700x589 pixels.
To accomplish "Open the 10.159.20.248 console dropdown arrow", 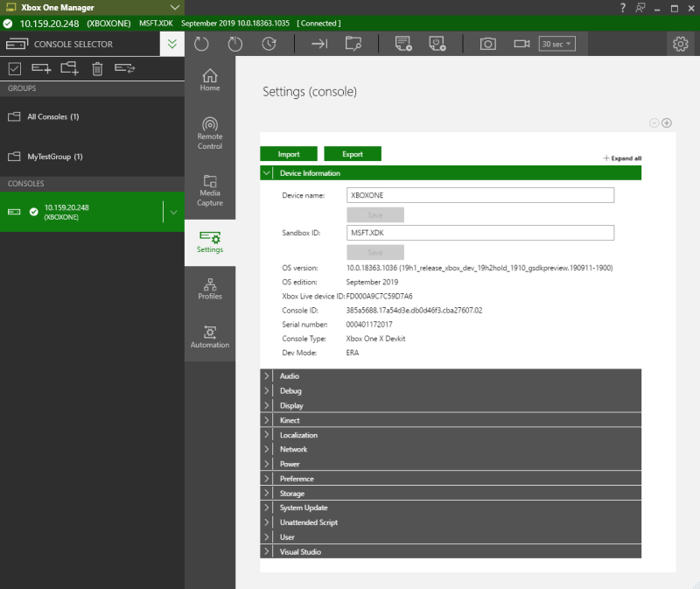I will pyautogui.click(x=173, y=212).
